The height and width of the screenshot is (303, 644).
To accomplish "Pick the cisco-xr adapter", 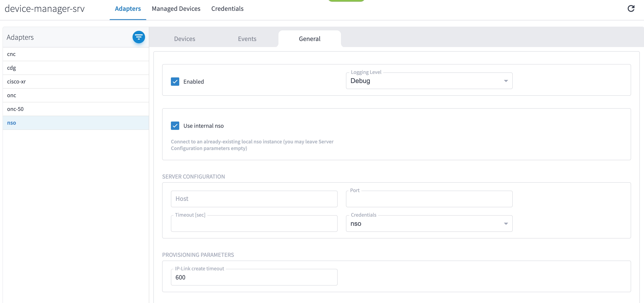I will click(76, 82).
